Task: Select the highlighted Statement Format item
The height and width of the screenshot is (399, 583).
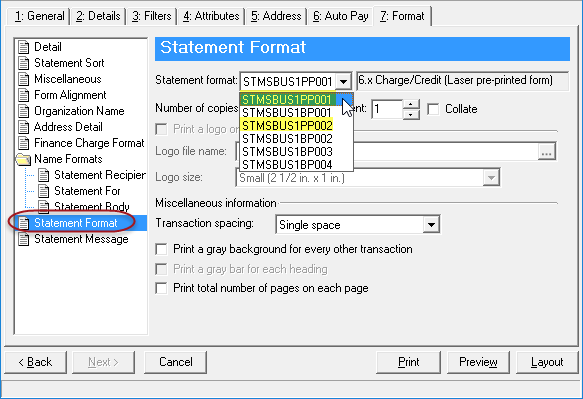Action: pyautogui.click(x=76, y=223)
